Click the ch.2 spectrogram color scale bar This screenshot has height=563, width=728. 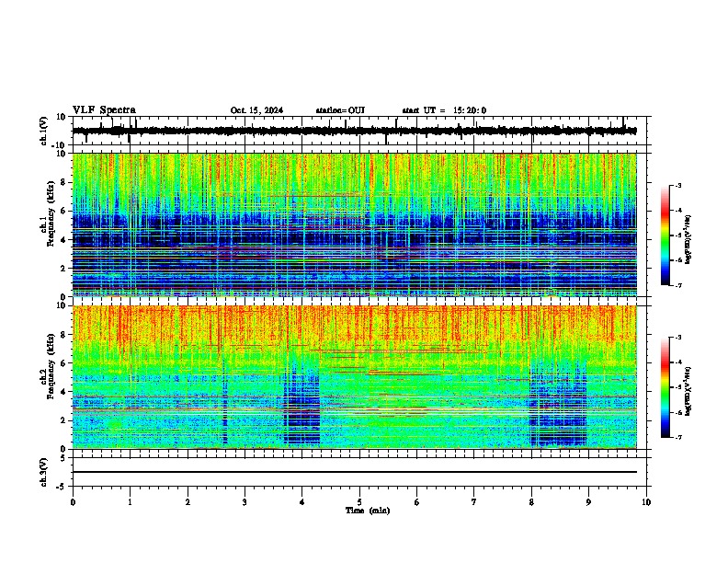(x=665, y=387)
